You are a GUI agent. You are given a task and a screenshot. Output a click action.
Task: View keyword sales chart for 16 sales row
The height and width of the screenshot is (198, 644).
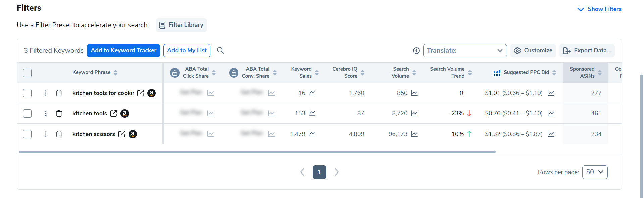click(x=312, y=92)
